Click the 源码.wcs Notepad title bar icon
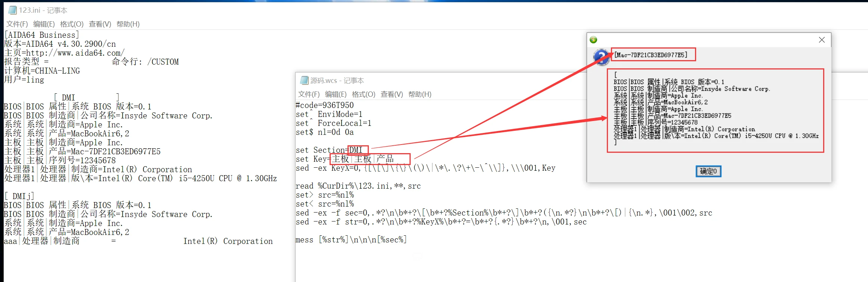868x282 pixels. pos(304,80)
